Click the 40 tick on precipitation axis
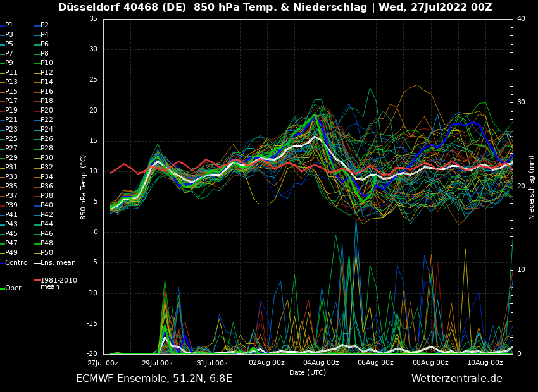This screenshot has width=538, height=392. point(521,19)
